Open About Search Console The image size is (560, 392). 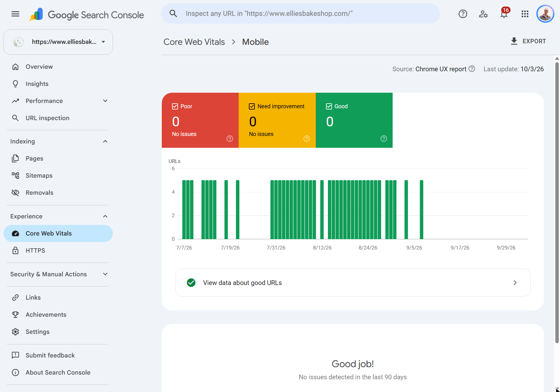point(58,372)
